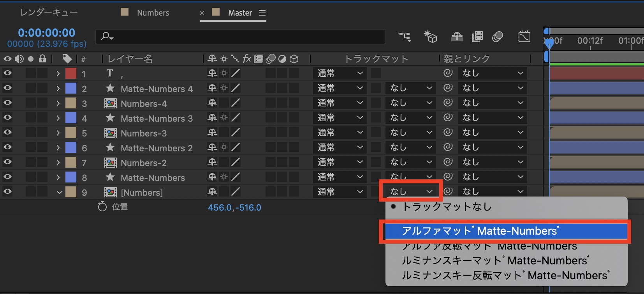Toggle the Draft 3D icon
Viewport: 644px width, 294px height.
[x=430, y=37]
